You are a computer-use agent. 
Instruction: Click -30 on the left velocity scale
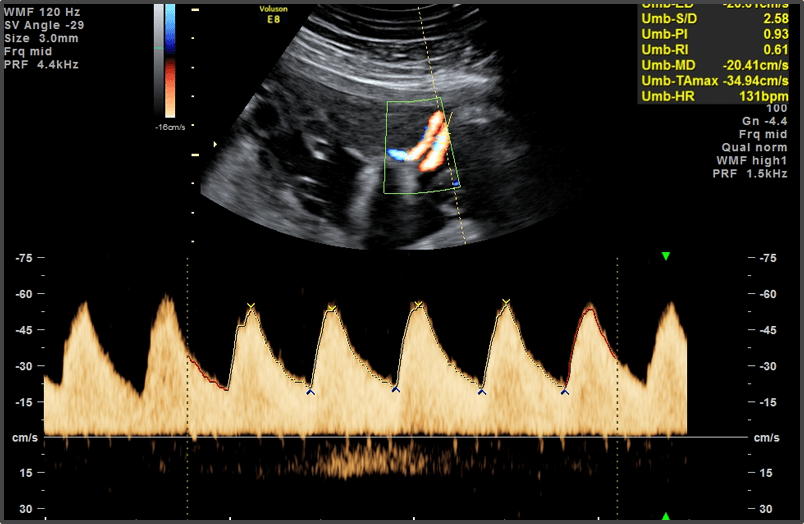tap(24, 366)
